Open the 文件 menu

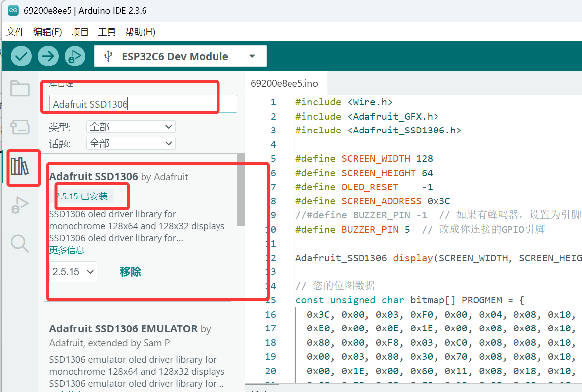point(15,32)
